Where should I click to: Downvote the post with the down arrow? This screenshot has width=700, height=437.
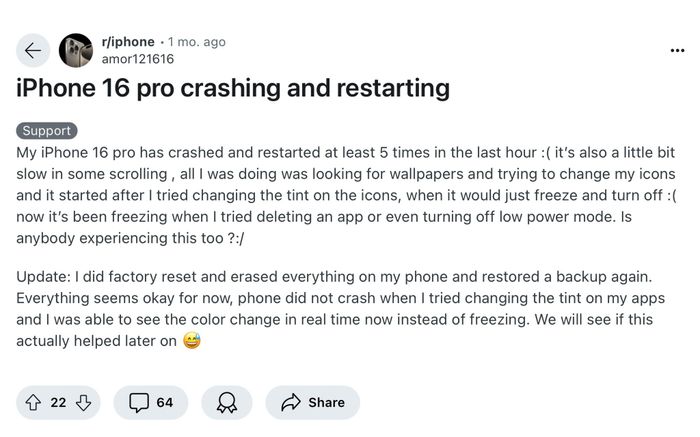(x=83, y=403)
